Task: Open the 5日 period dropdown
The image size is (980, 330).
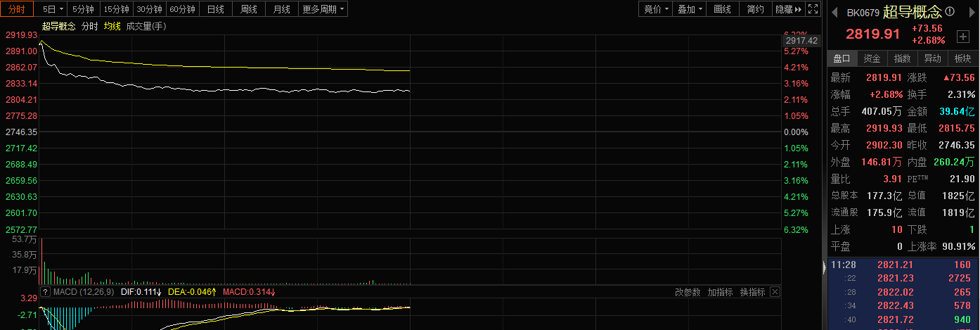Action: tap(53, 9)
